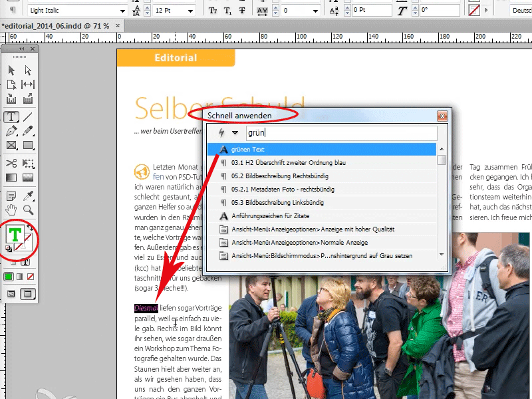Screen dimensions: 532x399
Task: Switch to Preview screen mode in the toolbox
Action: 28,294
